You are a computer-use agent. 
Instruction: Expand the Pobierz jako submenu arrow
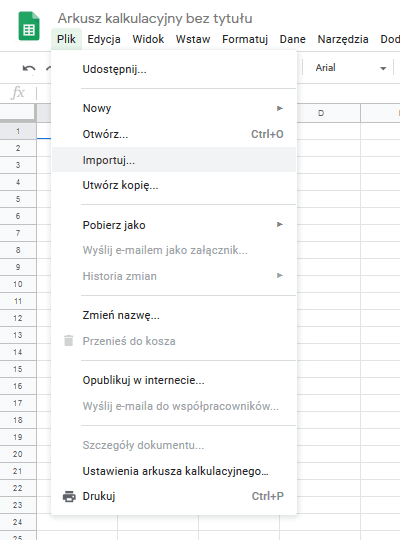pyautogui.click(x=280, y=225)
